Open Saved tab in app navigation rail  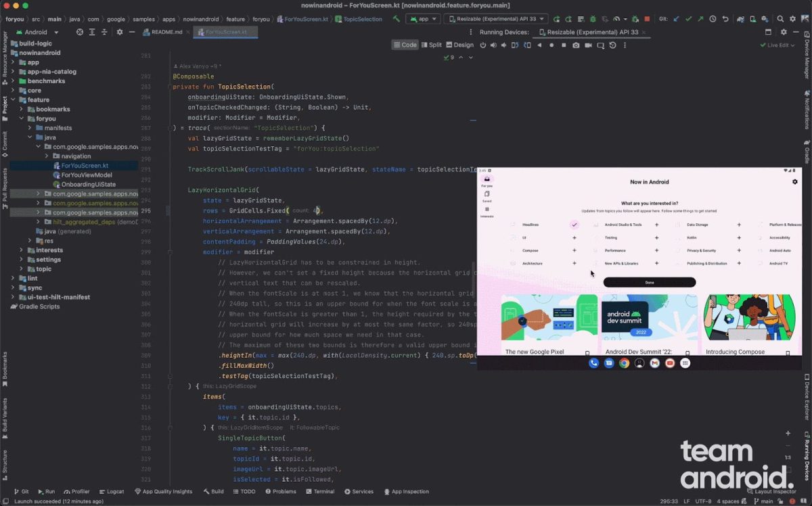click(487, 196)
